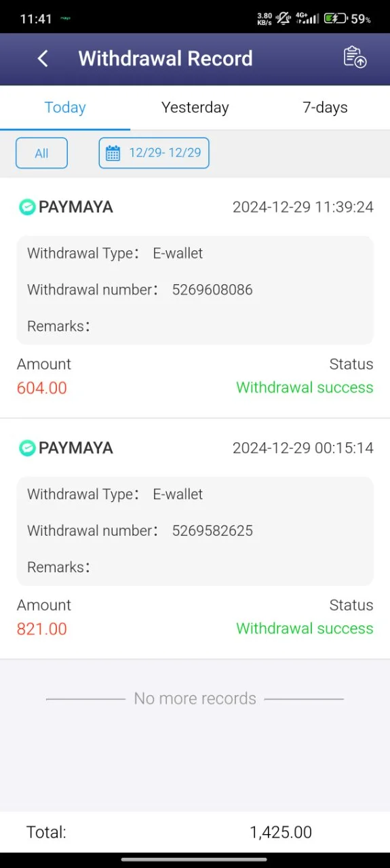The image size is (390, 868).
Task: Tap the Withdrawal Record page title
Action: click(x=165, y=58)
